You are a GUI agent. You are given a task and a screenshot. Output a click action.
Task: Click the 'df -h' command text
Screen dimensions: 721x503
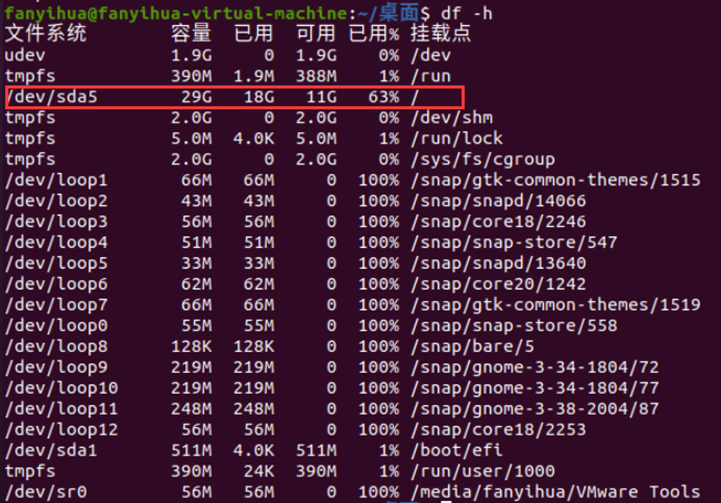[467, 13]
